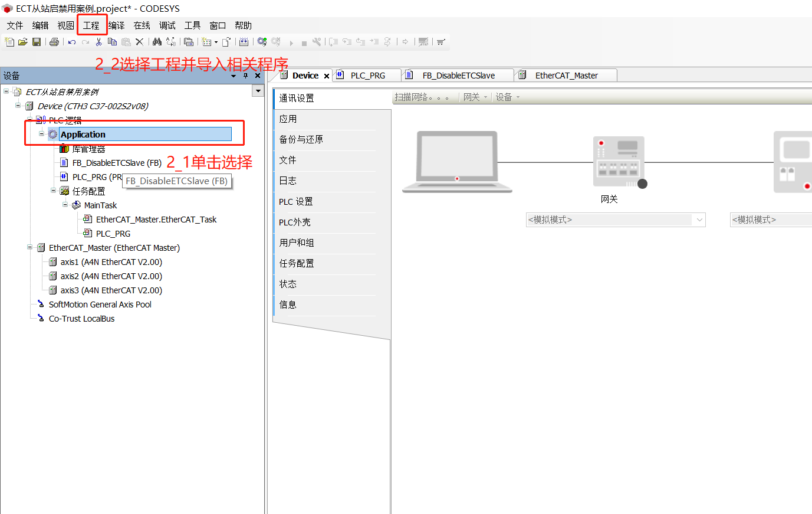Open the 网关 dropdown menu

click(x=475, y=97)
